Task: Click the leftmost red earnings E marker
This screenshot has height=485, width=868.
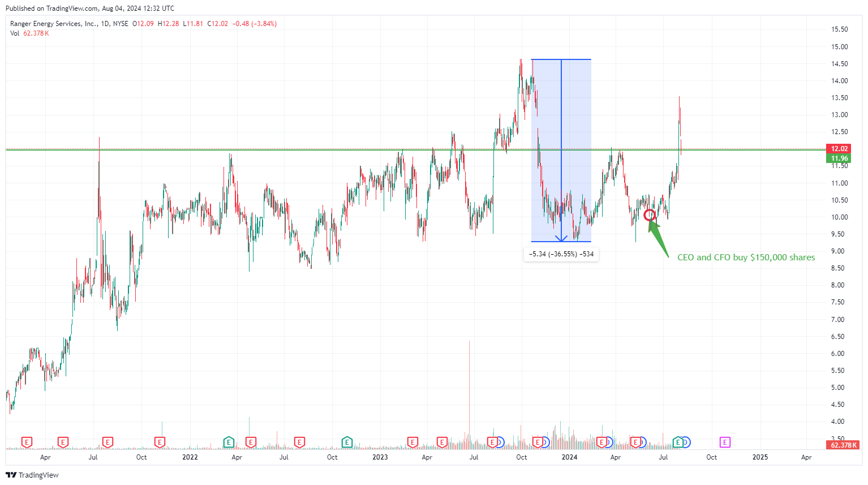Action: (27, 442)
